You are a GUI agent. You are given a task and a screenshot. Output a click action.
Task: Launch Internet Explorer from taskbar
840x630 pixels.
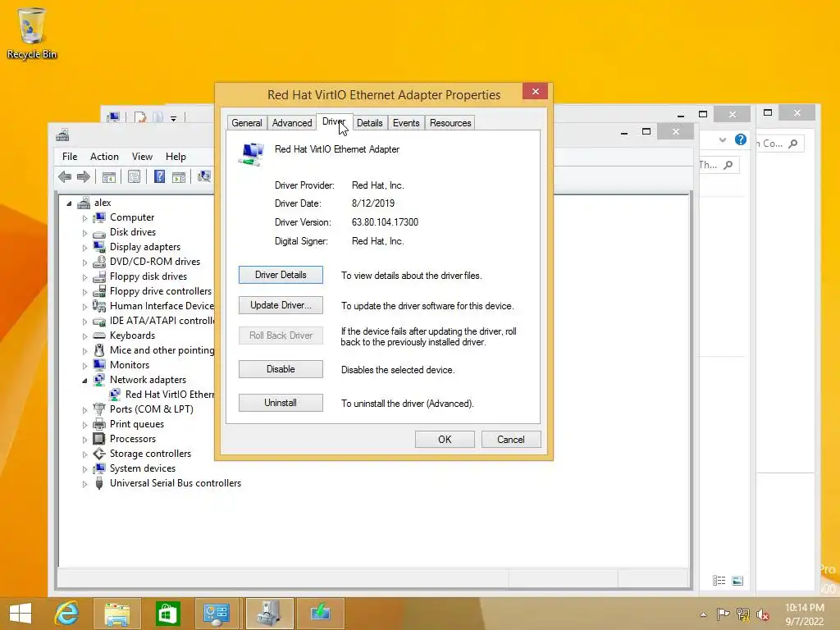[67, 614]
